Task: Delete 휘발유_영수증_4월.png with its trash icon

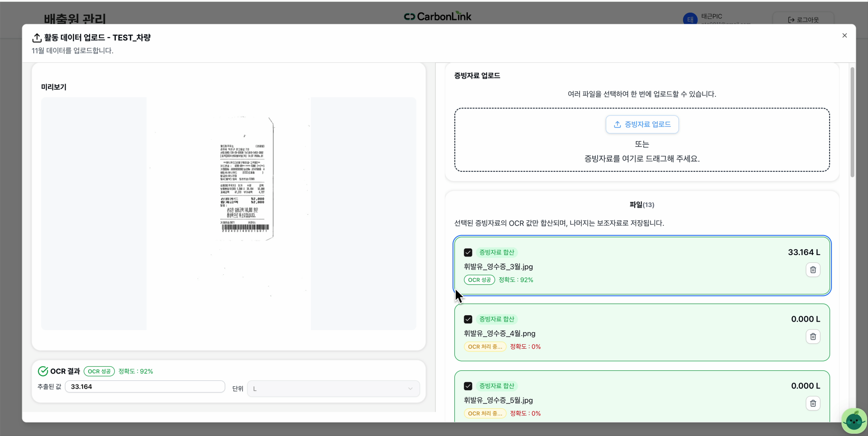Action: click(x=812, y=336)
